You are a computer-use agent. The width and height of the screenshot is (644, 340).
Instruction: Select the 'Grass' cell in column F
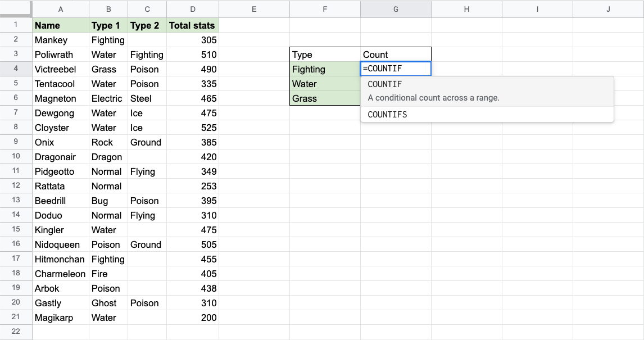click(x=325, y=98)
